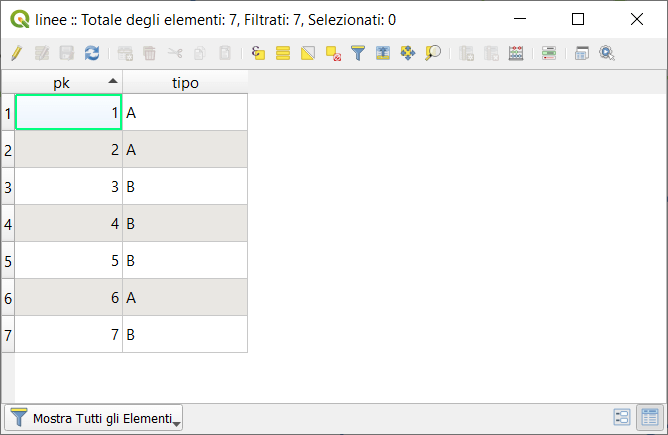Click the tipo column header
The width and height of the screenshot is (668, 435).
185,83
